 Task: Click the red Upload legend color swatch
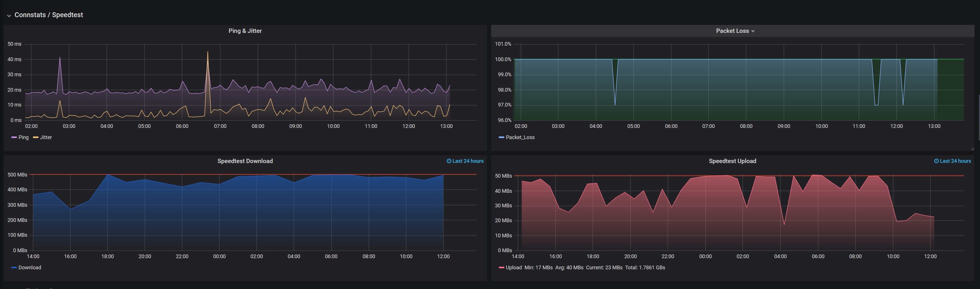(x=501, y=267)
